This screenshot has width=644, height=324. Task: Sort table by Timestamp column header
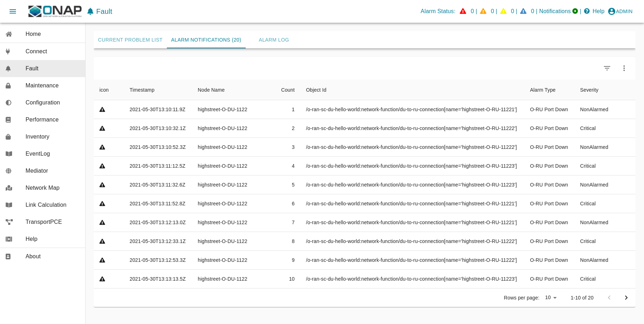(x=142, y=90)
